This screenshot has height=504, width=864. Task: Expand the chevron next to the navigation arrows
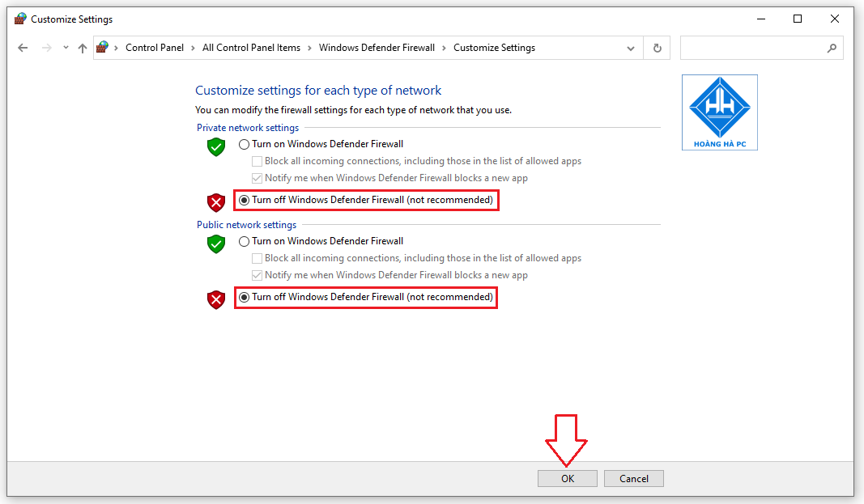pyautogui.click(x=66, y=48)
